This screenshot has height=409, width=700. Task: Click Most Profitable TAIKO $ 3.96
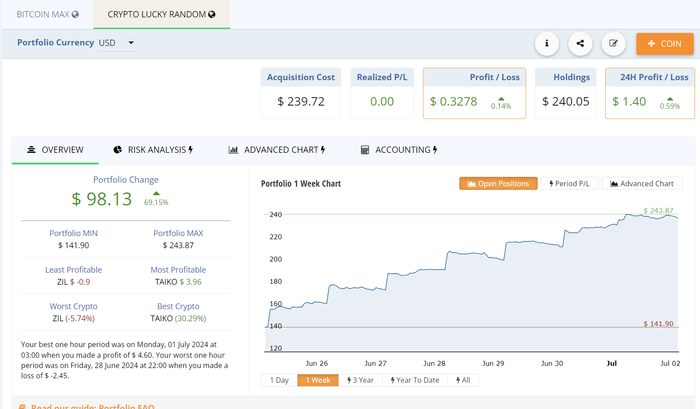coord(178,282)
